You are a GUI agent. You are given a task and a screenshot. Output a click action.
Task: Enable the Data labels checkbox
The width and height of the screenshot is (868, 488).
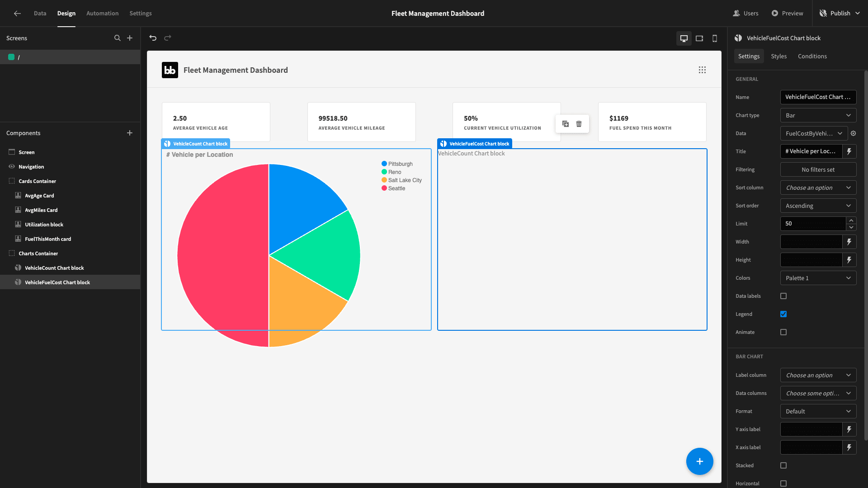coord(783,296)
